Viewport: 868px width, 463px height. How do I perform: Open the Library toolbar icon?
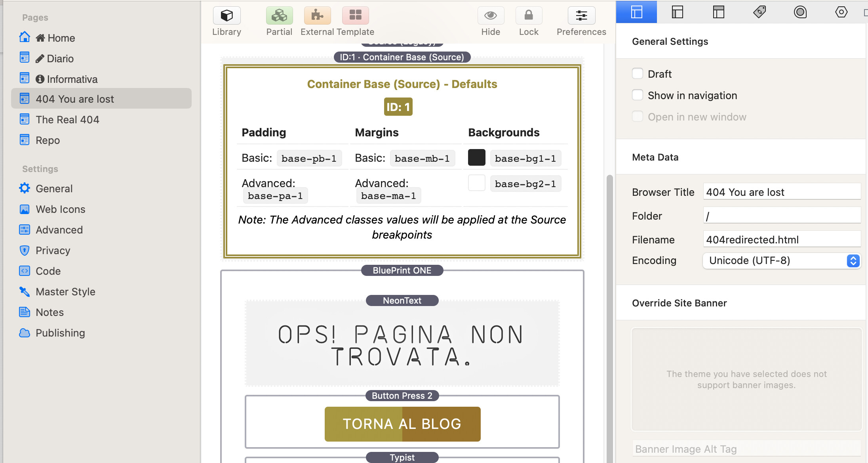[227, 16]
